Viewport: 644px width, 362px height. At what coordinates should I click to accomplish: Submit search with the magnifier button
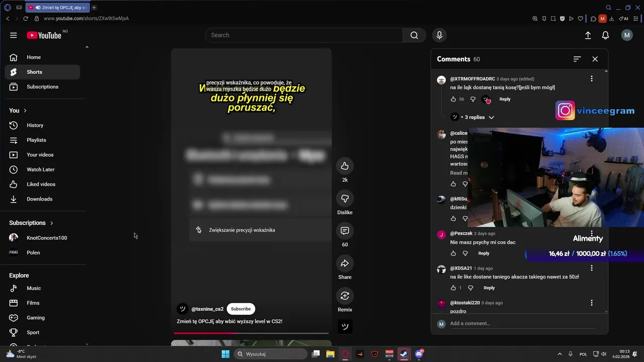coord(414,35)
